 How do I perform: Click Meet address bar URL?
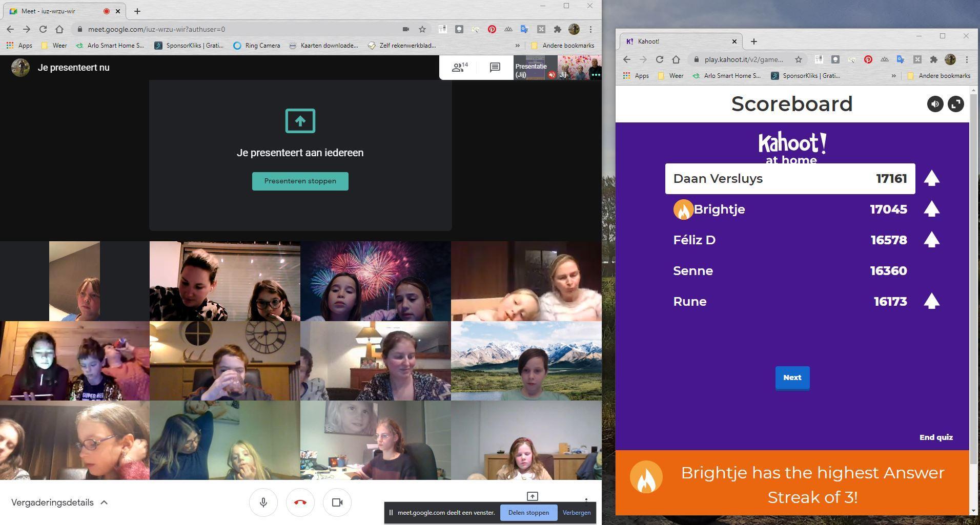[x=156, y=29]
